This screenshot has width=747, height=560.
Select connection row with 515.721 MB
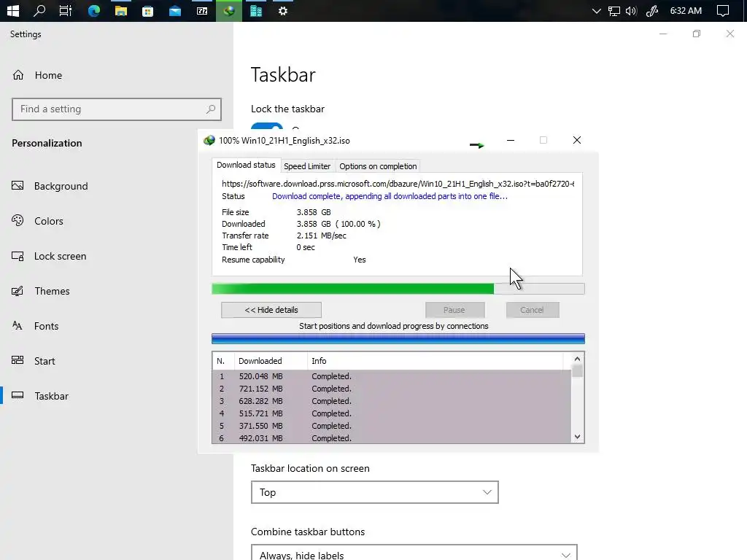coord(392,413)
